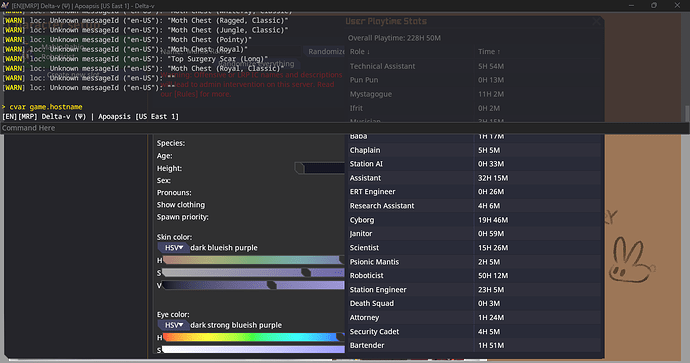Select the Research Assistant role row
Viewport: 690px width, 363px height.
click(x=474, y=205)
